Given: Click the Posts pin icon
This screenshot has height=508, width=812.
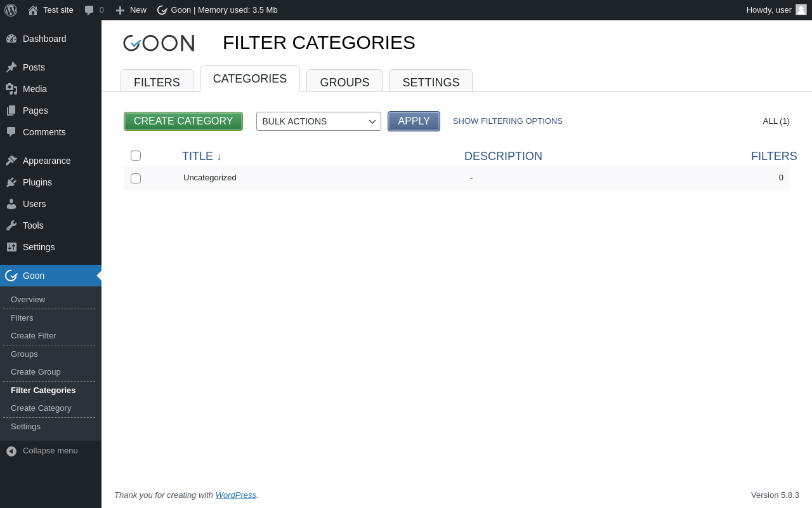Looking at the screenshot, I should pos(11,67).
